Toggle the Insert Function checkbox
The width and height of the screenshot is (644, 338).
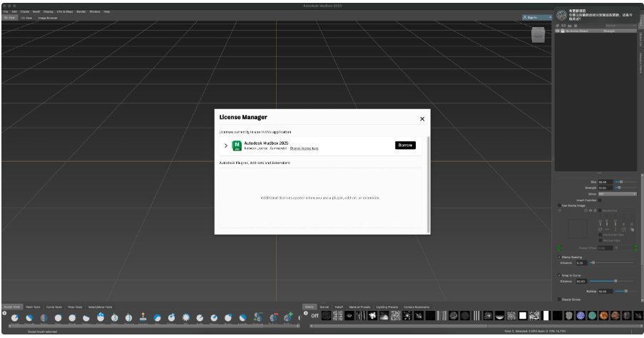point(600,200)
